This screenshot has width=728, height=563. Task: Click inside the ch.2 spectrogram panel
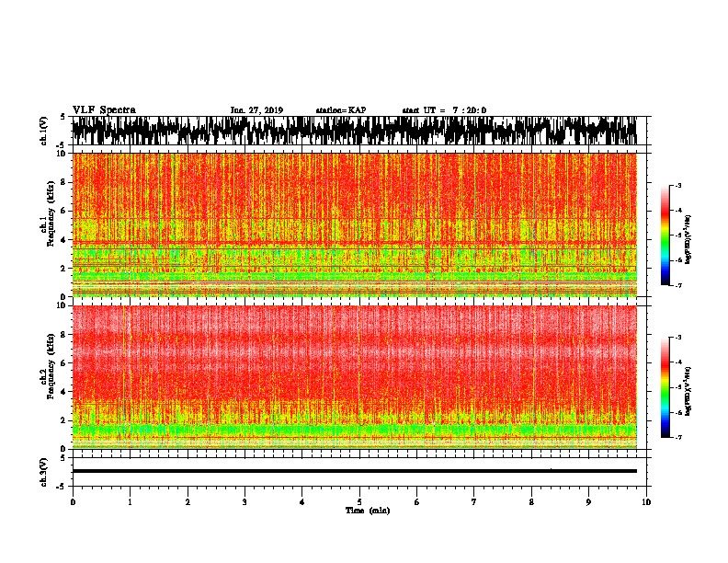pos(354,377)
